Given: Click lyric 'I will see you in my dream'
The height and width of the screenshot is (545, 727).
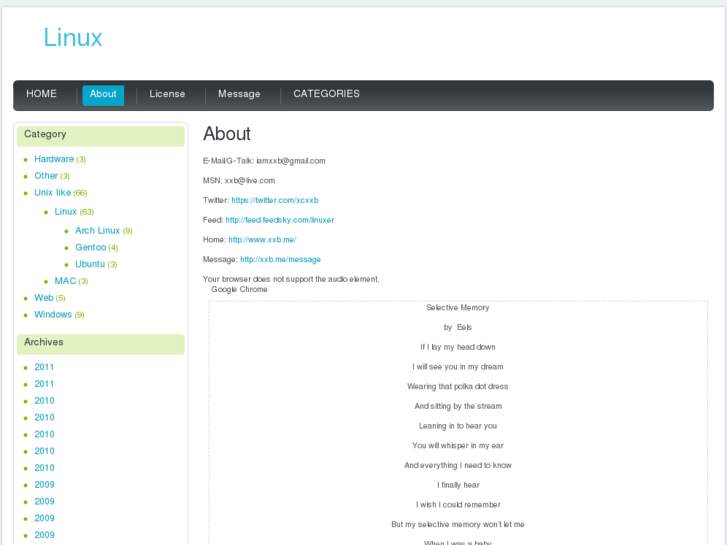Looking at the screenshot, I should click(458, 367).
